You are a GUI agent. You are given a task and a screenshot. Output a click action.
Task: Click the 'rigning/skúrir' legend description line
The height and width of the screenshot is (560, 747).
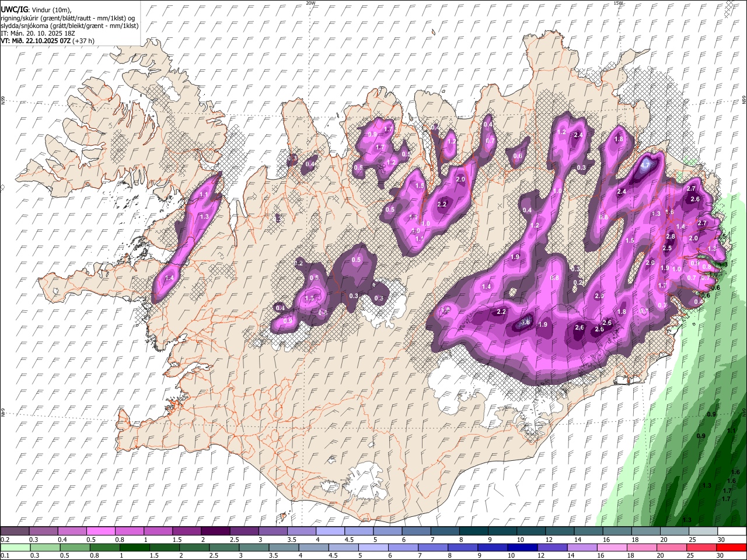coord(68,18)
